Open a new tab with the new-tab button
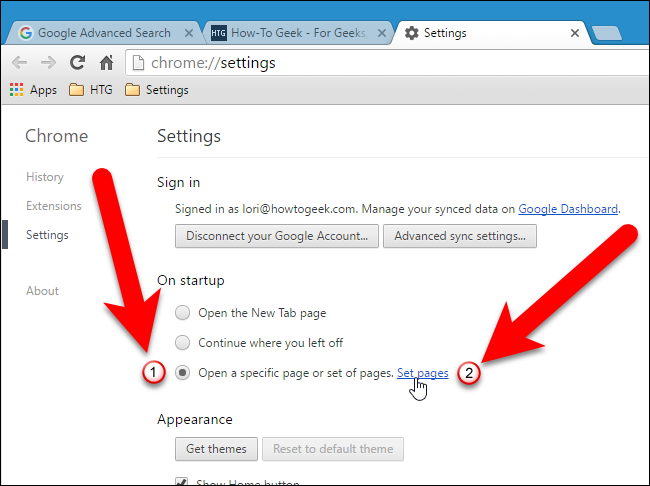 pos(606,33)
